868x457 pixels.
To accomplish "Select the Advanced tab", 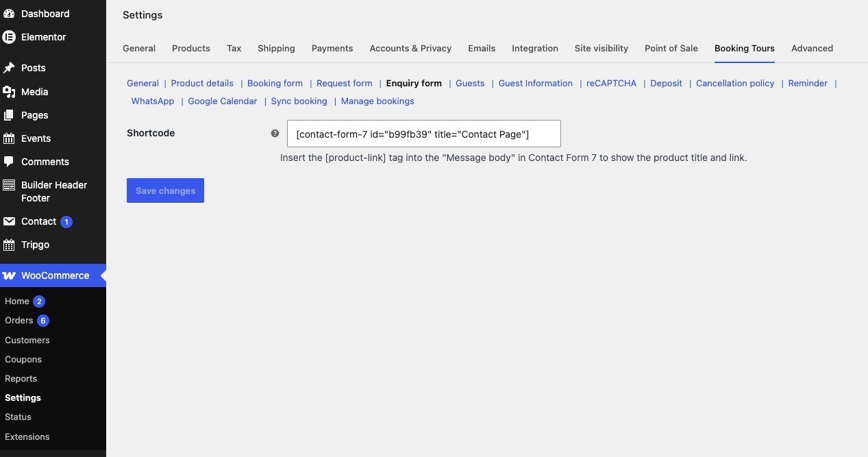I will (812, 48).
